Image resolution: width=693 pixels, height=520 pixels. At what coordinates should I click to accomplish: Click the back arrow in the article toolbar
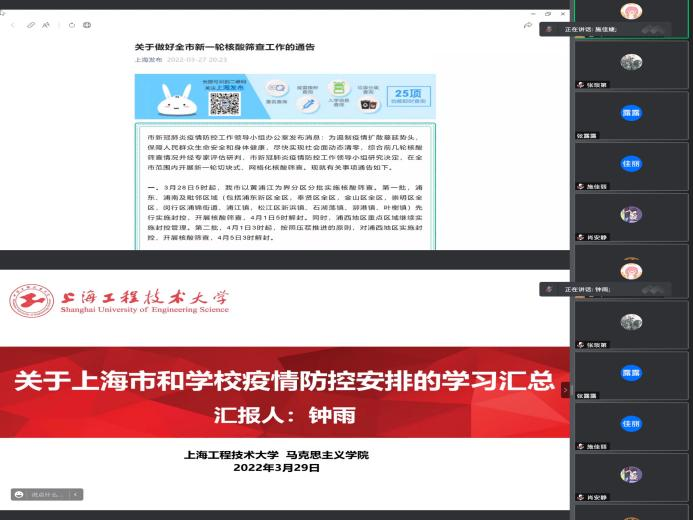[x=12, y=25]
